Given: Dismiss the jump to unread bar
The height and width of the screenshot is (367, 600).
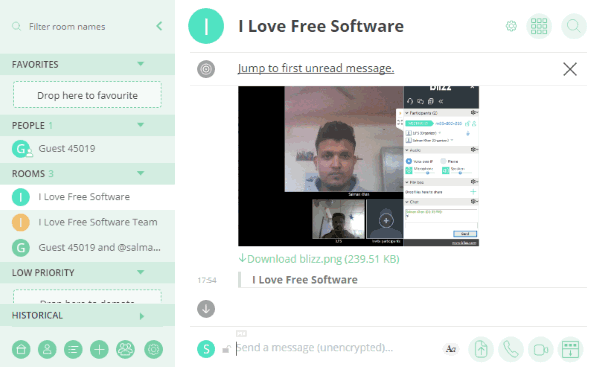Looking at the screenshot, I should (570, 69).
